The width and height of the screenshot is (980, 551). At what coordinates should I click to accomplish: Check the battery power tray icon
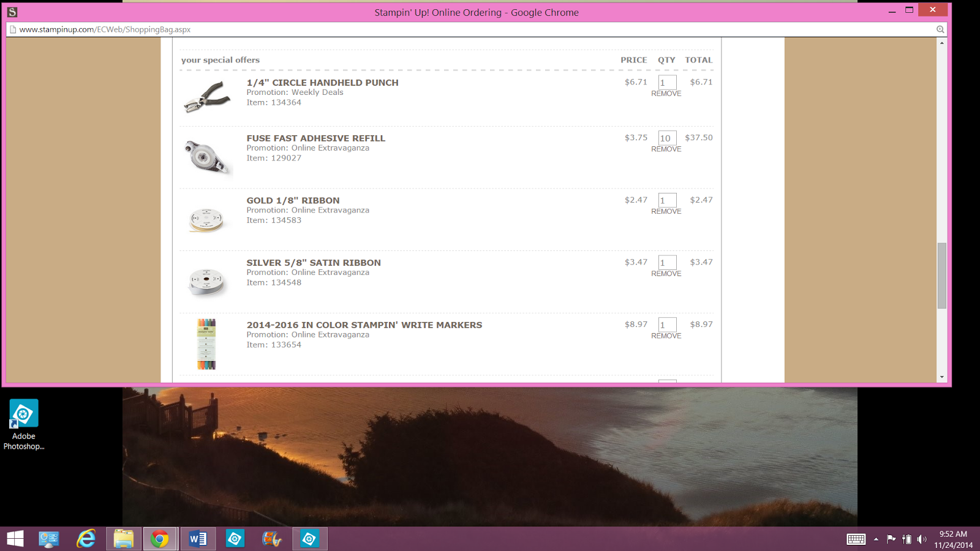(907, 539)
